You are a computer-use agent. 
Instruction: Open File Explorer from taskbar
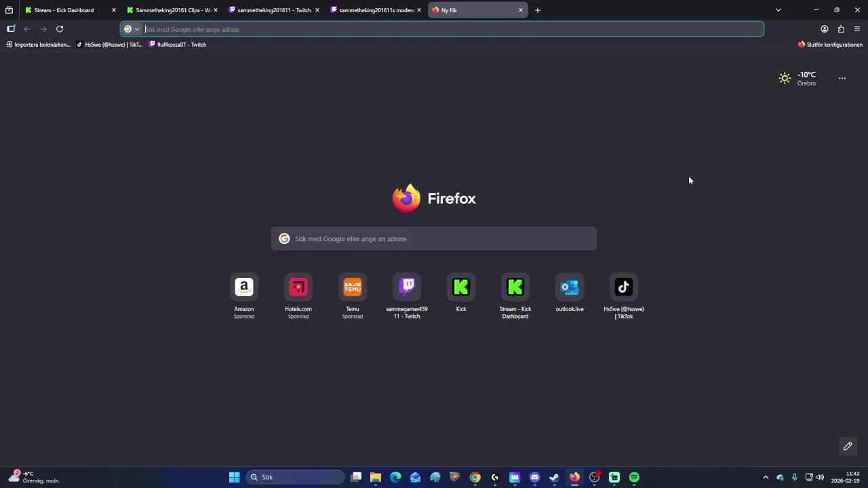(376, 477)
